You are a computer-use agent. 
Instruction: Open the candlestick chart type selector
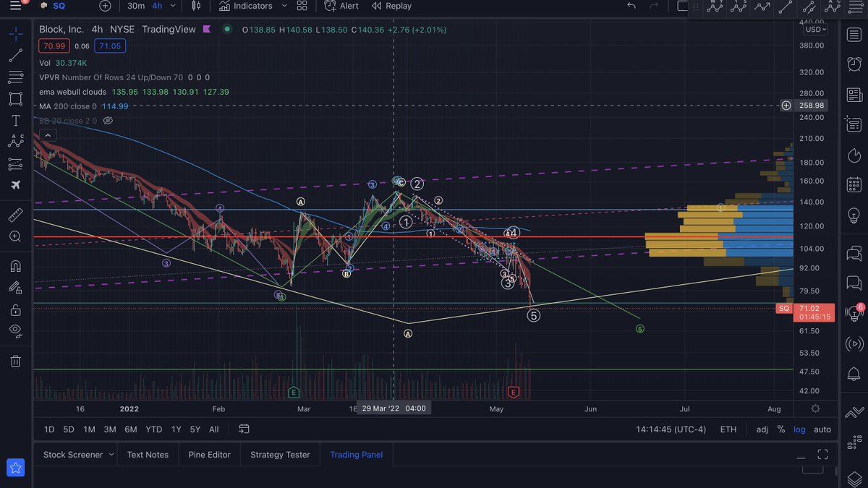tap(196, 6)
